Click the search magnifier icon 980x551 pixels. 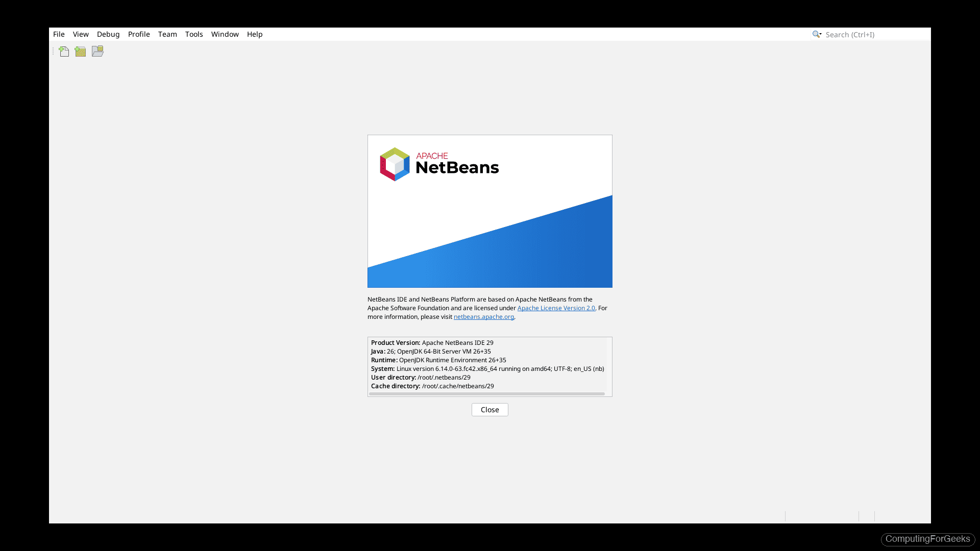(815, 34)
